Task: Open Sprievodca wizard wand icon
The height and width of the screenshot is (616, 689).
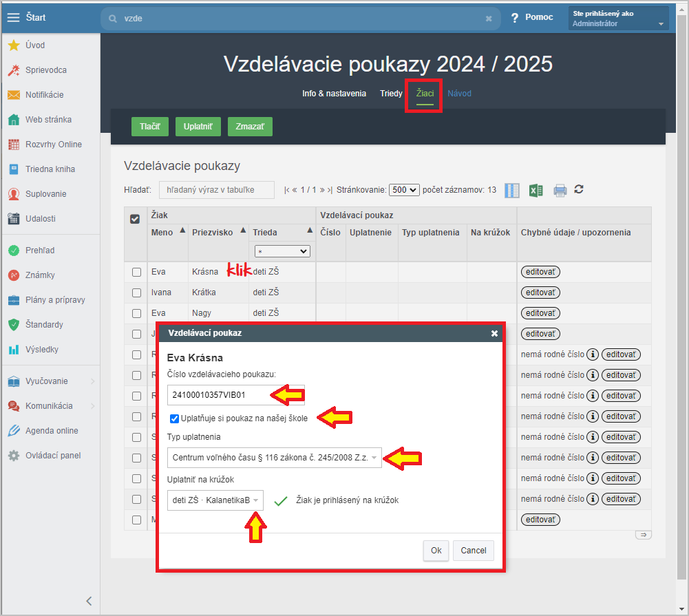Action: point(14,70)
